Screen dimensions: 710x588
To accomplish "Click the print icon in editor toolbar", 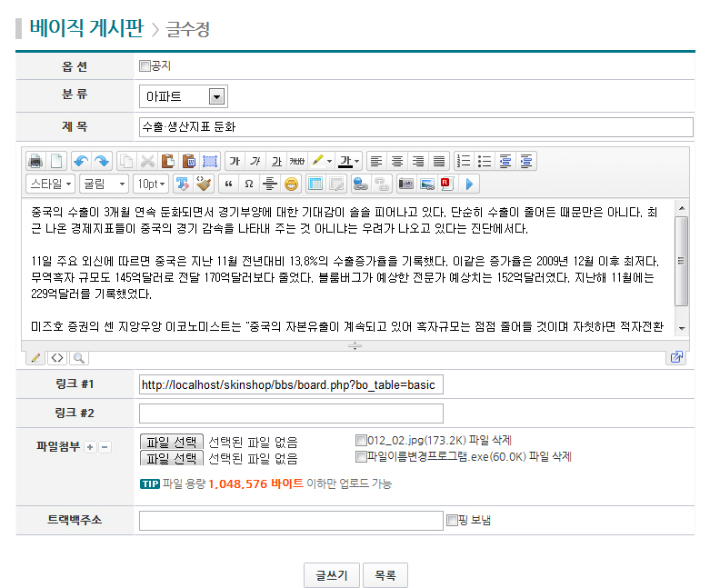I will (x=35, y=161).
